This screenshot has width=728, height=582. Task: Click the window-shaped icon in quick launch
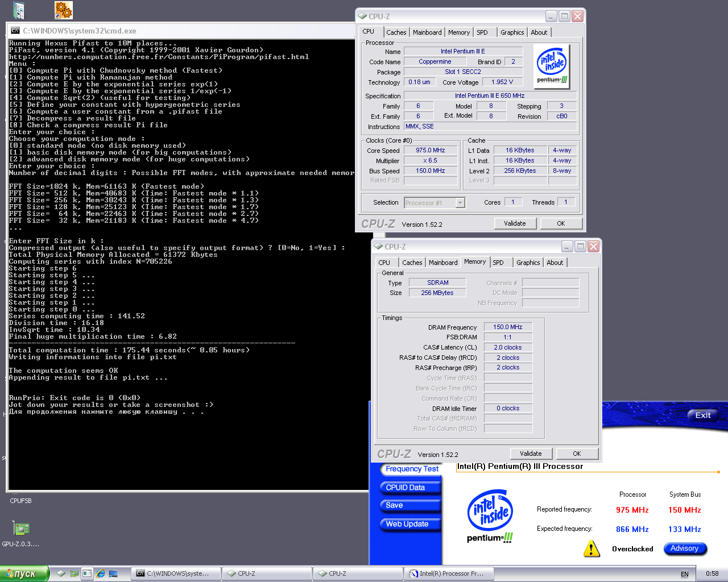pos(87,574)
